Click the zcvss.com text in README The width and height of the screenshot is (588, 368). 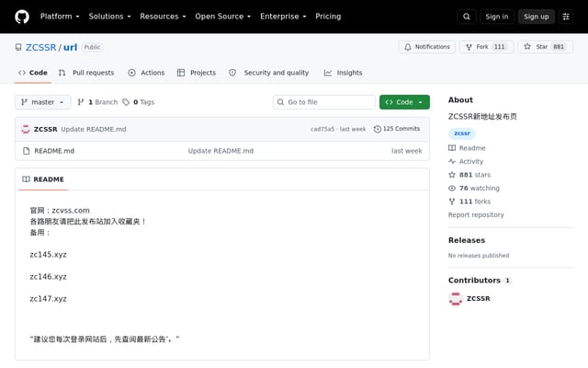point(71,211)
